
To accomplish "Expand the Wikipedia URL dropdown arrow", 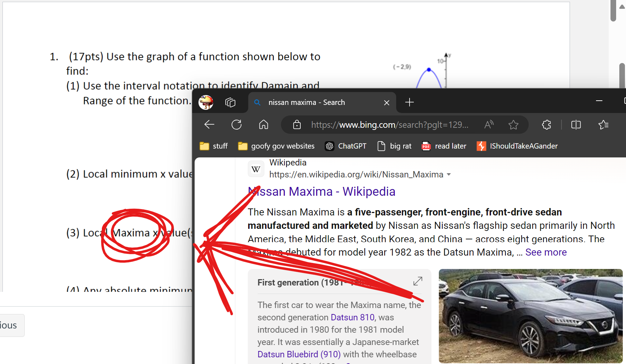I will (449, 175).
